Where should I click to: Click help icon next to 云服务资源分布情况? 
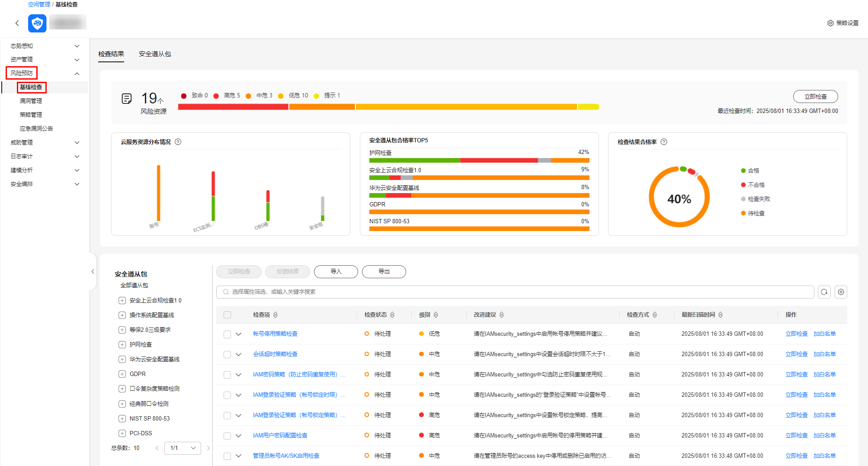click(x=178, y=142)
